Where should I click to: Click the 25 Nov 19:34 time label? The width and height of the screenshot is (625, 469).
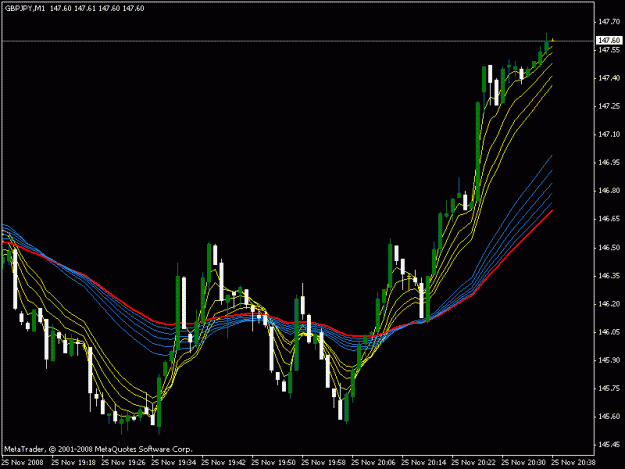(x=173, y=463)
